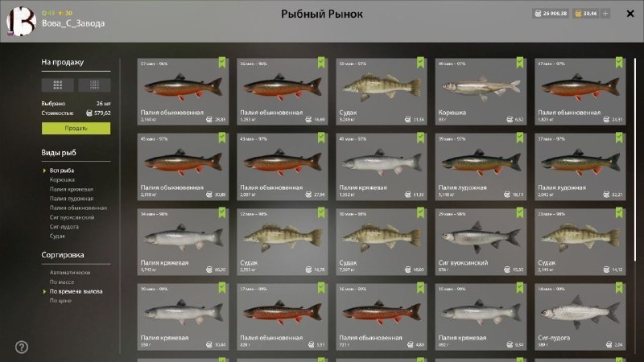Image resolution: width=644 pixels, height=362 pixels.
Task: Filter fish by Палия кряжевая
Action: [72, 189]
